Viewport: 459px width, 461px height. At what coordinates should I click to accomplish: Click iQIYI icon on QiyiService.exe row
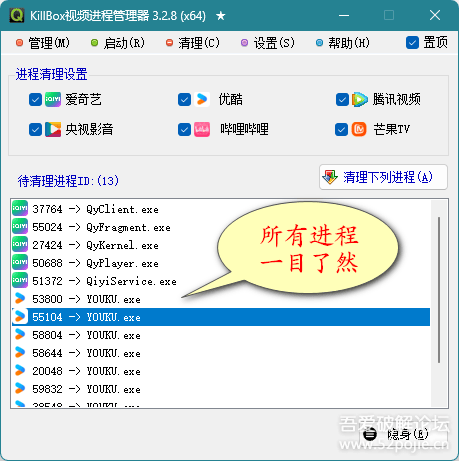coord(20,280)
